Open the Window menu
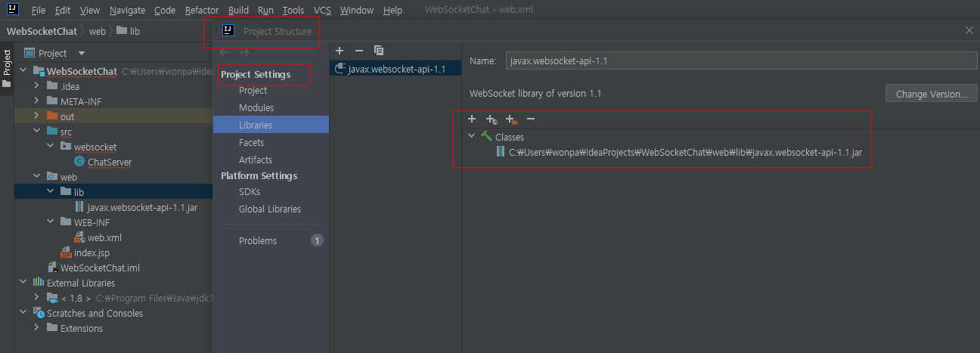This screenshot has width=980, height=353. [x=357, y=11]
